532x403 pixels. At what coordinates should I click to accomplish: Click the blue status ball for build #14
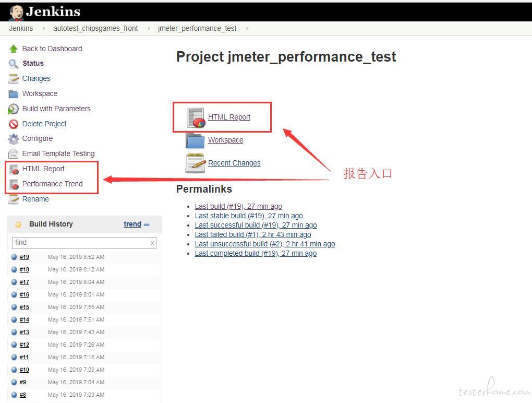[x=14, y=320]
